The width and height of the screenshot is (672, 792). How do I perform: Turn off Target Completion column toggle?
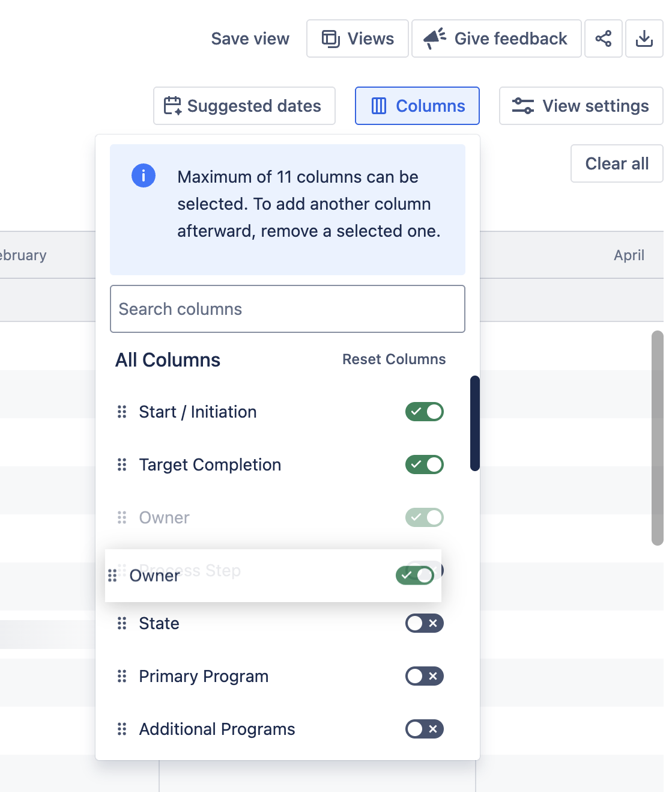pyautogui.click(x=424, y=465)
